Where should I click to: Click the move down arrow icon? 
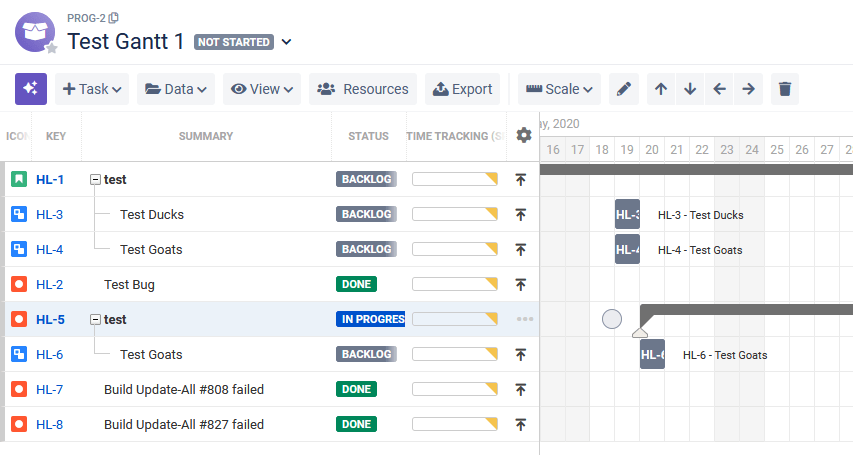690,89
